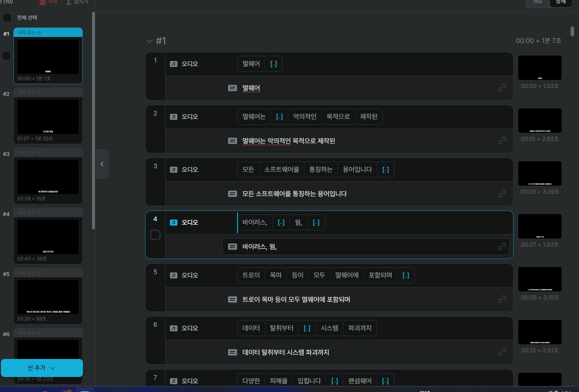Click subtitle icon beside '모든 소프트웨어를 통칭하는 용어입니다'

pyautogui.click(x=233, y=194)
